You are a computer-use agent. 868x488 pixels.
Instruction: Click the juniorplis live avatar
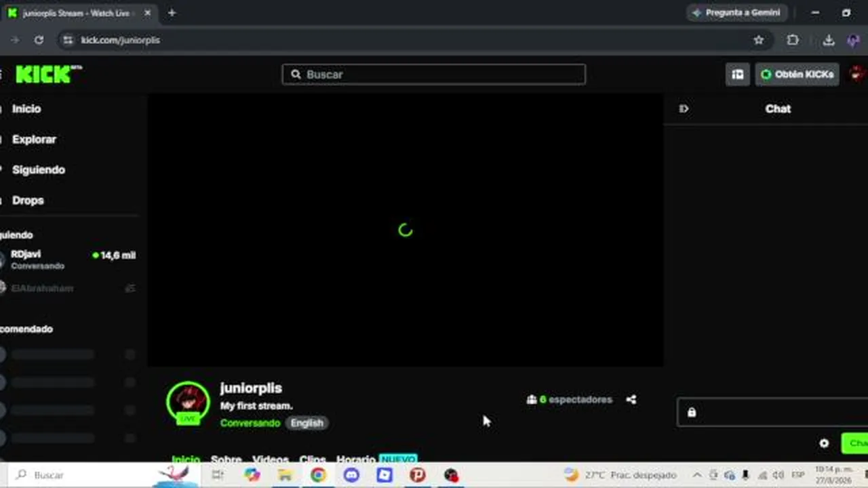pyautogui.click(x=188, y=403)
